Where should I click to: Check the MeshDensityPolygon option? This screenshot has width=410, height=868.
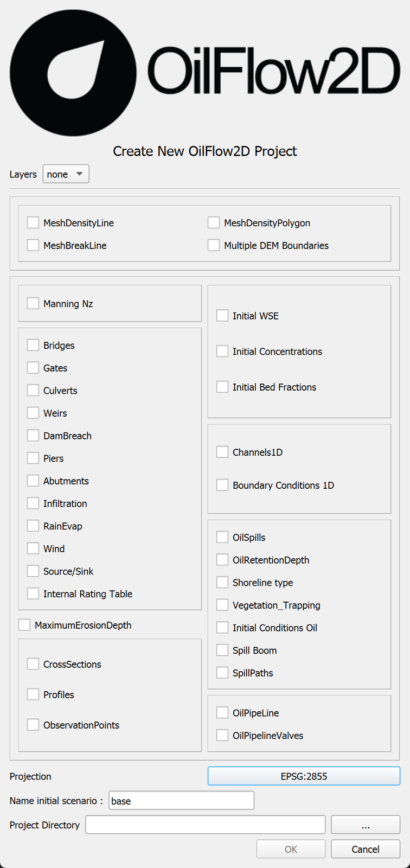click(214, 223)
